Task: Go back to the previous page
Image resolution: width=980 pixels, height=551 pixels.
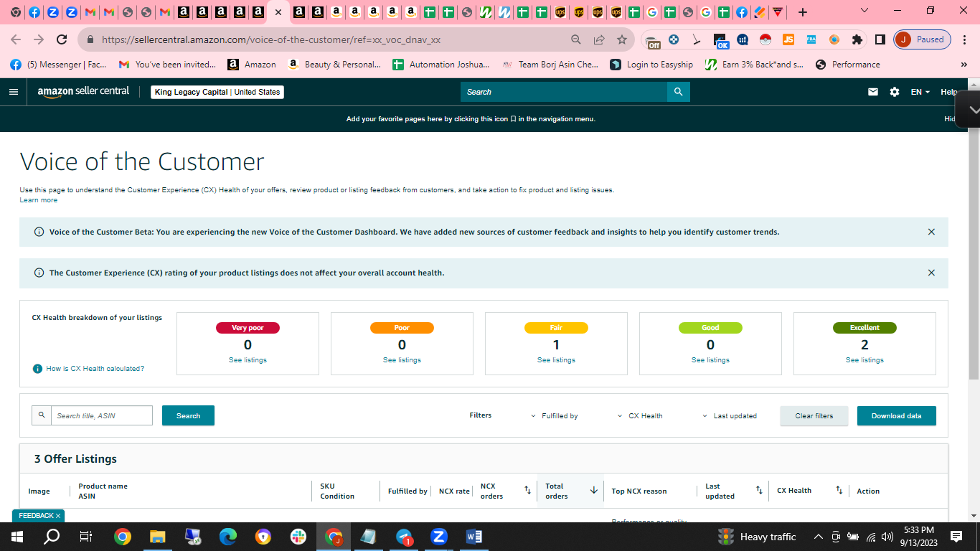Action: point(16,39)
